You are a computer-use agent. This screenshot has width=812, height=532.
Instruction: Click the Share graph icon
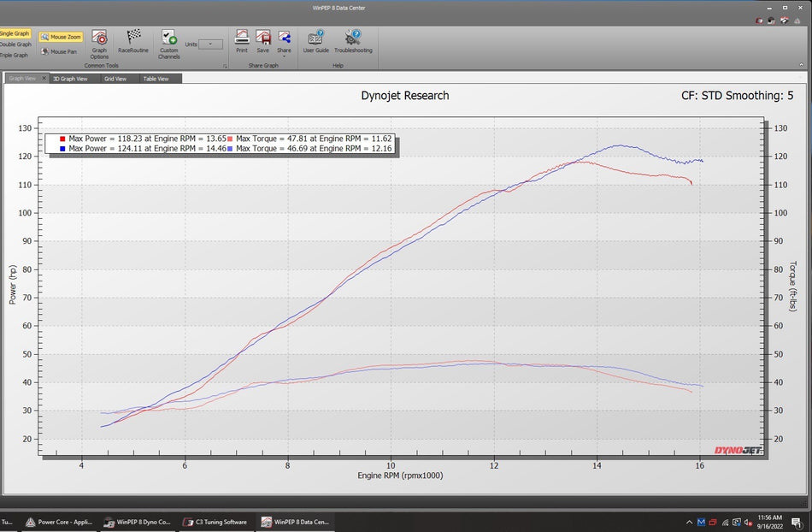(x=284, y=38)
